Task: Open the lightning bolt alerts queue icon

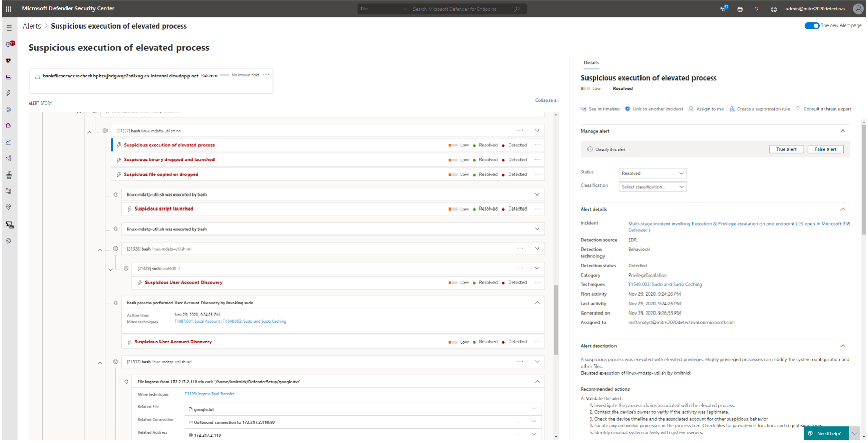Action: (8, 93)
